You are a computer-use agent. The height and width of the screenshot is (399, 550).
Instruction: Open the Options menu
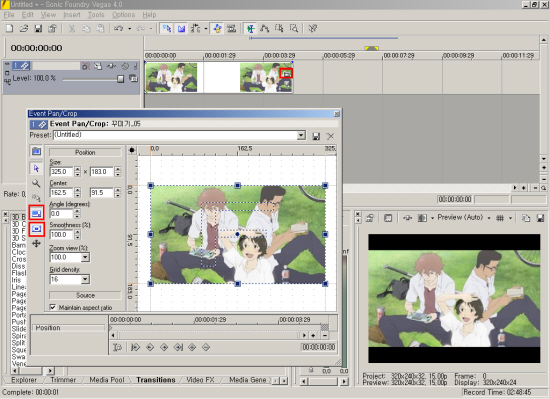pyautogui.click(x=123, y=15)
